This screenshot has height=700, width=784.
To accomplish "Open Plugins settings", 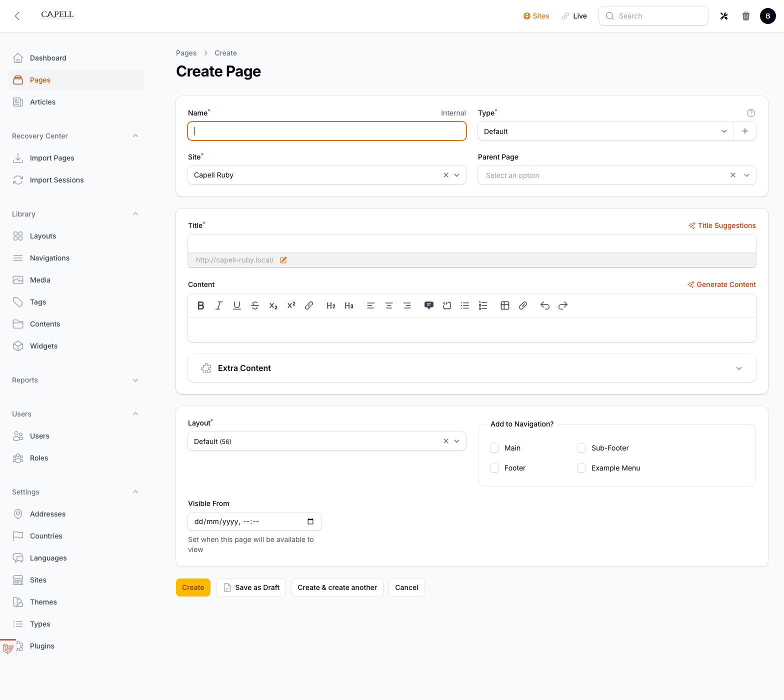I will coord(76,646).
